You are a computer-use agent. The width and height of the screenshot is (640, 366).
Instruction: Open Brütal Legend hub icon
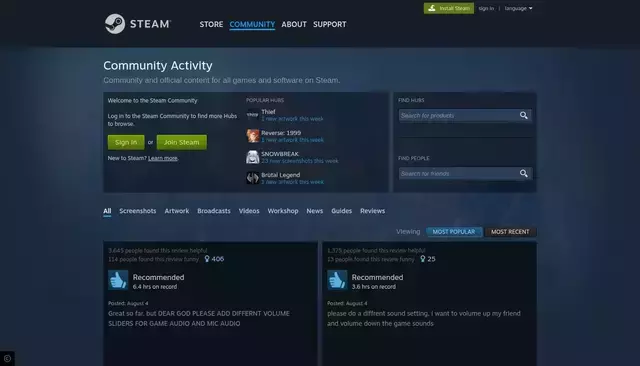point(253,178)
